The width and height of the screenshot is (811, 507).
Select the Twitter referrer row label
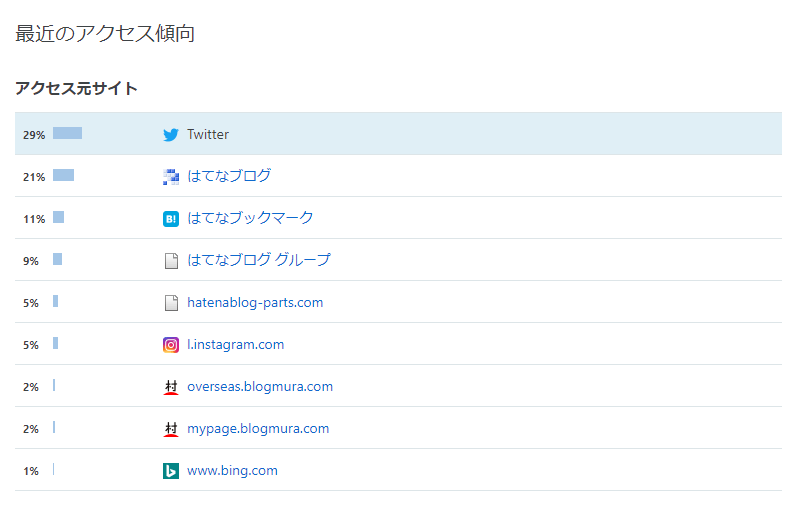tap(208, 135)
